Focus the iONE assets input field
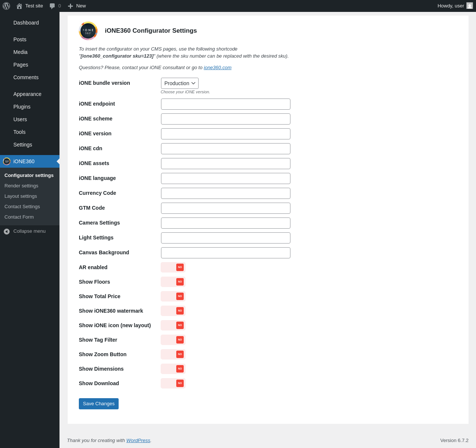 (226, 164)
